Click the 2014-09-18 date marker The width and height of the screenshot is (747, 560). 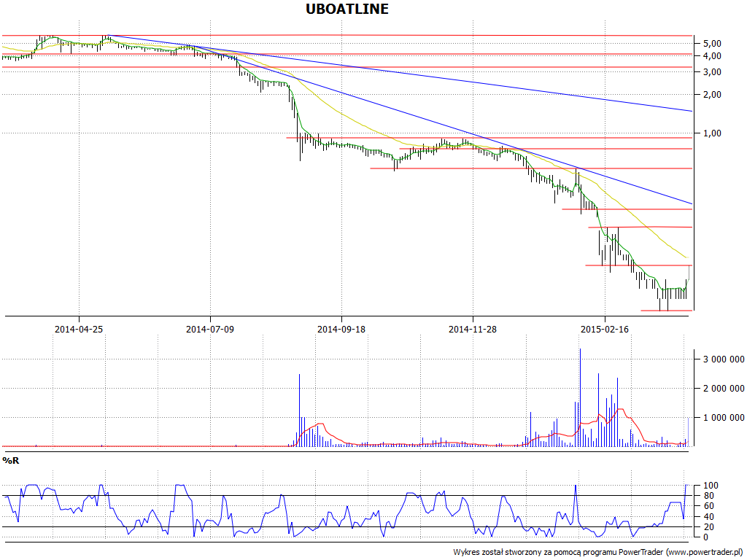[341, 330]
